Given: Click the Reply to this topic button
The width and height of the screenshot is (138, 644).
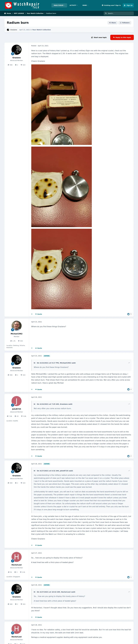Looking at the screenshot, I should pyautogui.click(x=122, y=37).
